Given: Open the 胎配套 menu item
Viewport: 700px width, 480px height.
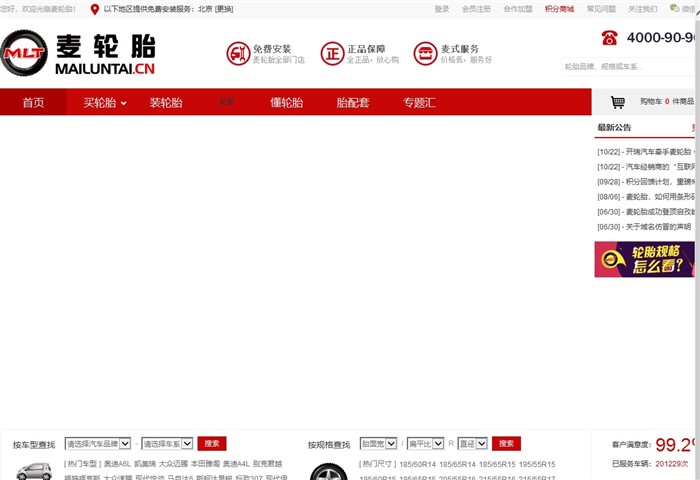Looking at the screenshot, I should pyautogui.click(x=353, y=103).
